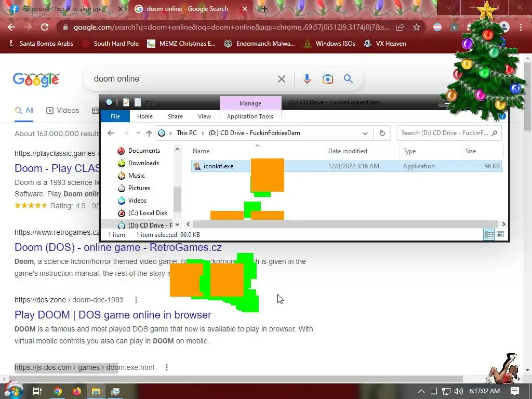Viewport: 532px width, 399px height.
Task: Select (D:) CD Drive in navigation pane
Action: (x=145, y=225)
